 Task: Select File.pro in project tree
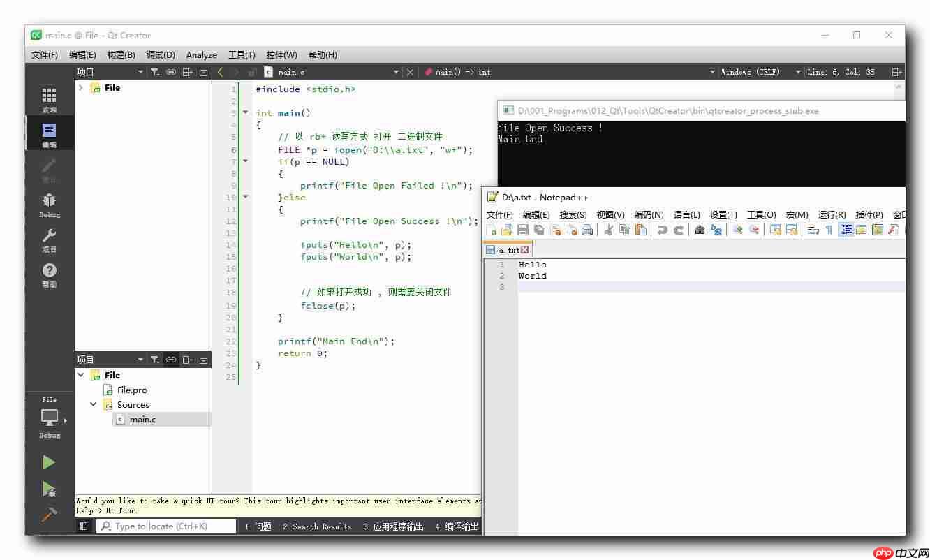pyautogui.click(x=132, y=390)
